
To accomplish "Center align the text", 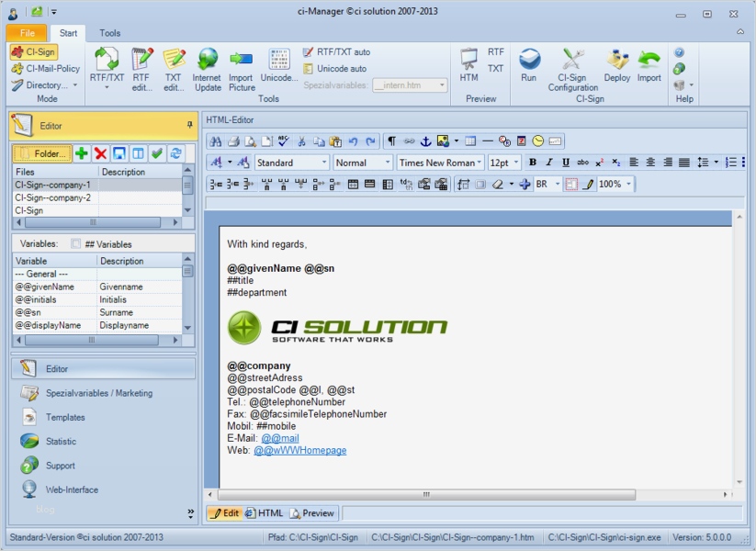I will pyautogui.click(x=650, y=163).
